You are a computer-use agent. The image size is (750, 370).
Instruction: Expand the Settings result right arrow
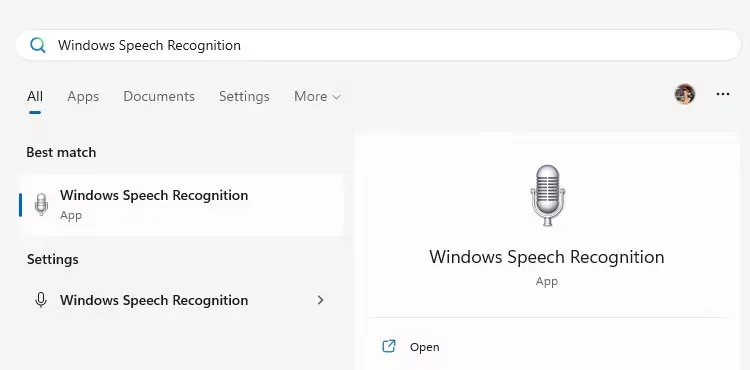coord(320,300)
